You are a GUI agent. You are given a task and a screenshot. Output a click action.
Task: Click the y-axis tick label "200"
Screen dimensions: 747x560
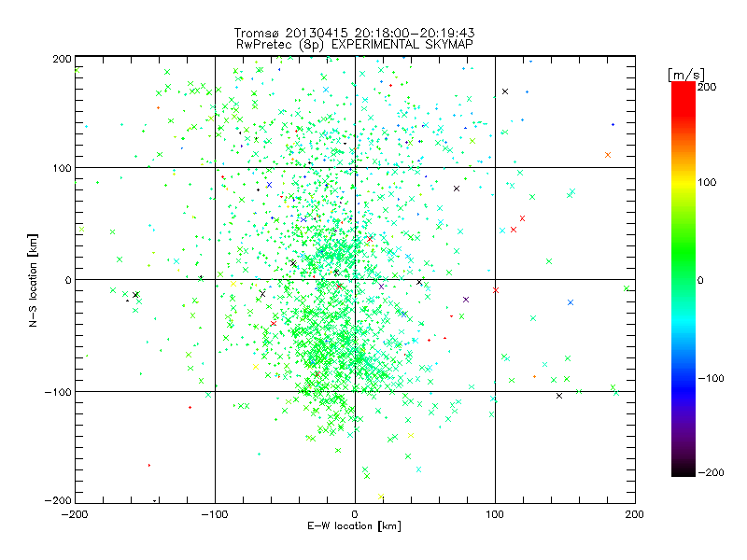pos(62,59)
